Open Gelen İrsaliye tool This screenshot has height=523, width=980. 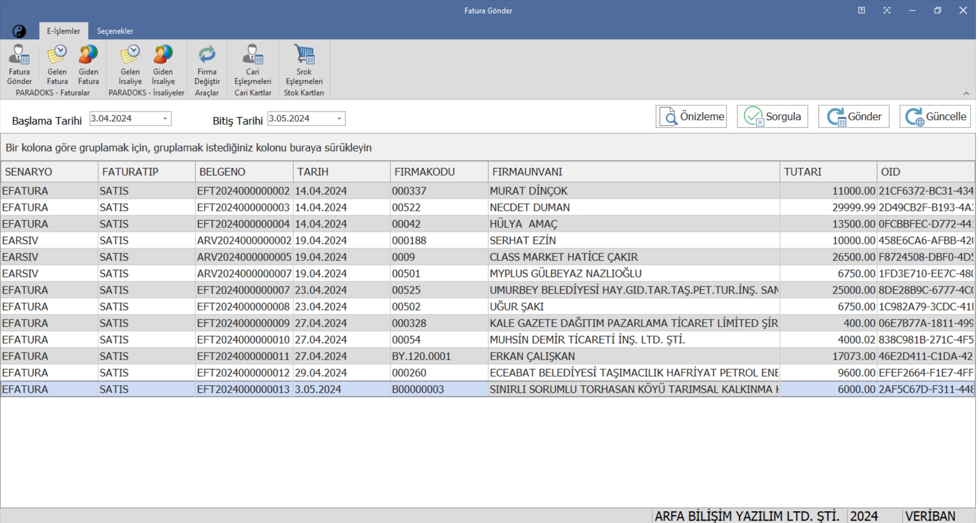(x=130, y=65)
